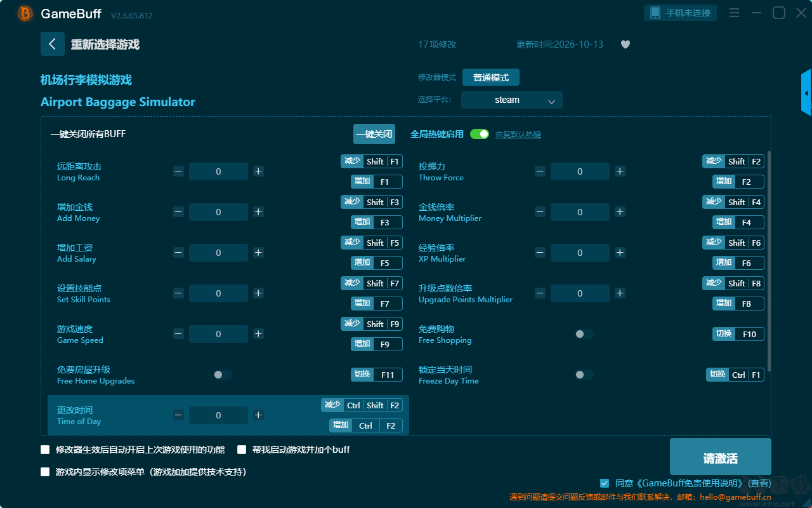The width and height of the screenshot is (812, 508).
Task: Click the Throw Force value field
Action: (580, 171)
